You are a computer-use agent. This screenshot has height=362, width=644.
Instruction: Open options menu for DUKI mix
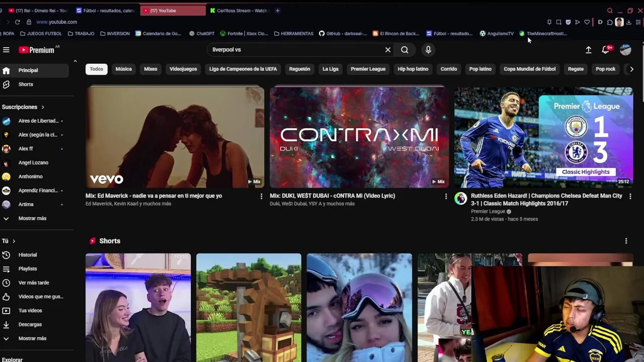coord(446,196)
